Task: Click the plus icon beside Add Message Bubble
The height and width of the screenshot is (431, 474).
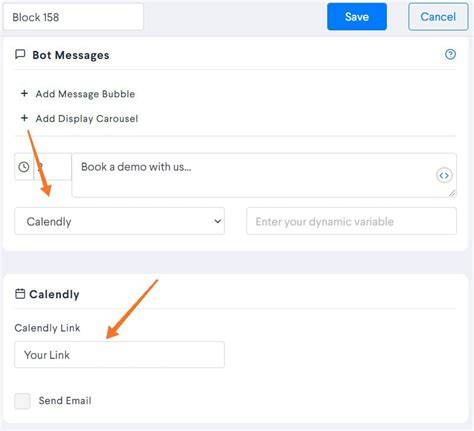Action: coord(24,94)
